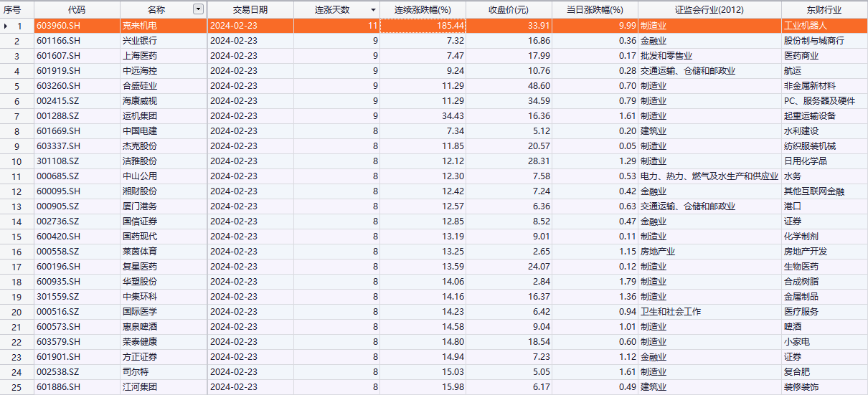Click the current row indicator arrow in row 1
The width and height of the screenshot is (868, 395).
point(6,25)
